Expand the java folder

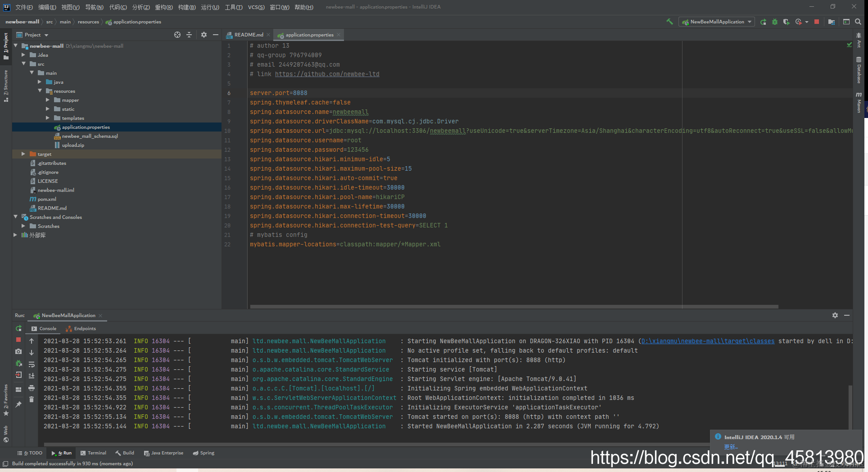click(40, 82)
